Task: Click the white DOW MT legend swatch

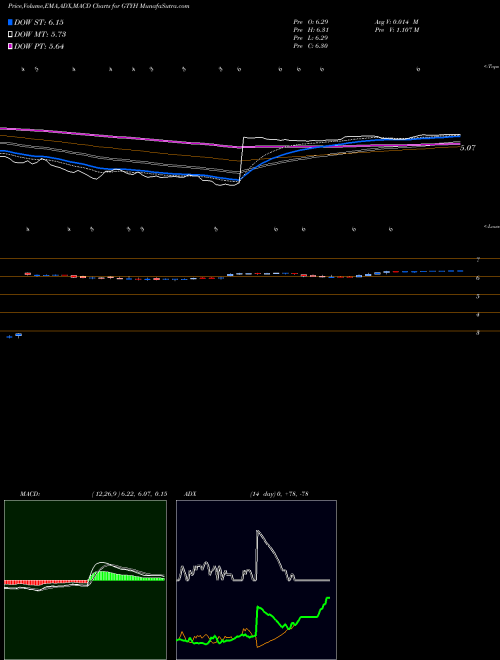Action: point(11,35)
